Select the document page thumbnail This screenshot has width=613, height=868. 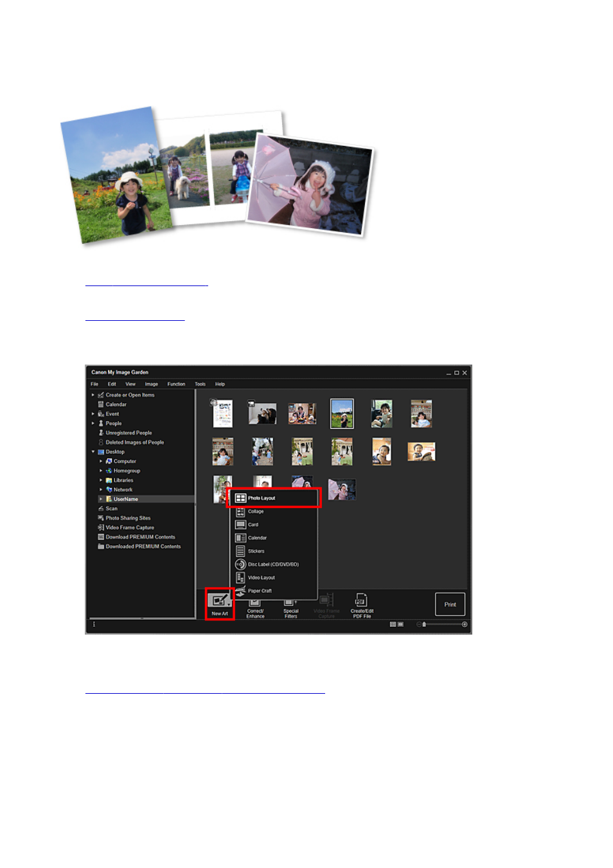[222, 414]
